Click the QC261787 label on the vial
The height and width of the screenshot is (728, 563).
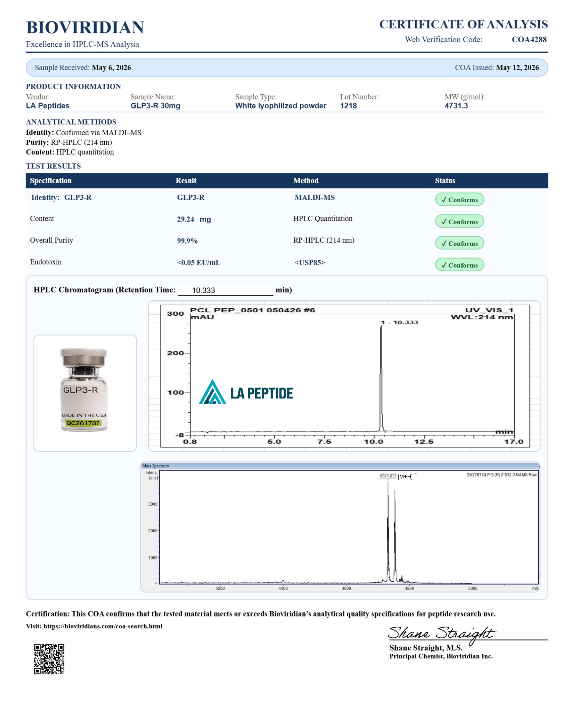83,423
